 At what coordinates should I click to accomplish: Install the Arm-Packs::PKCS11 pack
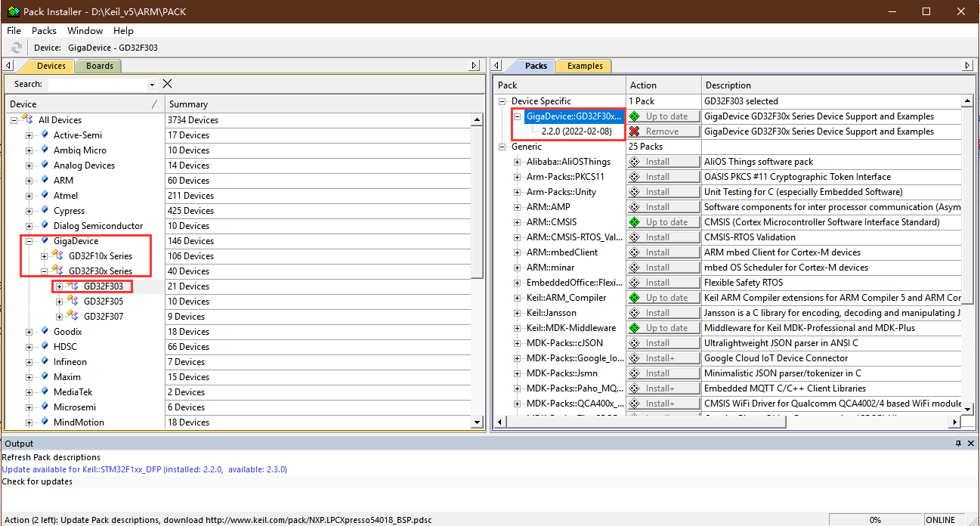663,177
